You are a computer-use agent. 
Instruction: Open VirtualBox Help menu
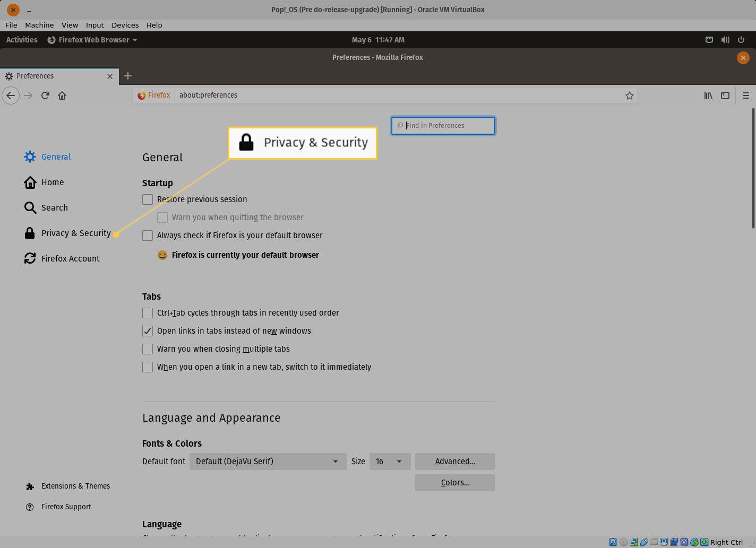click(154, 25)
